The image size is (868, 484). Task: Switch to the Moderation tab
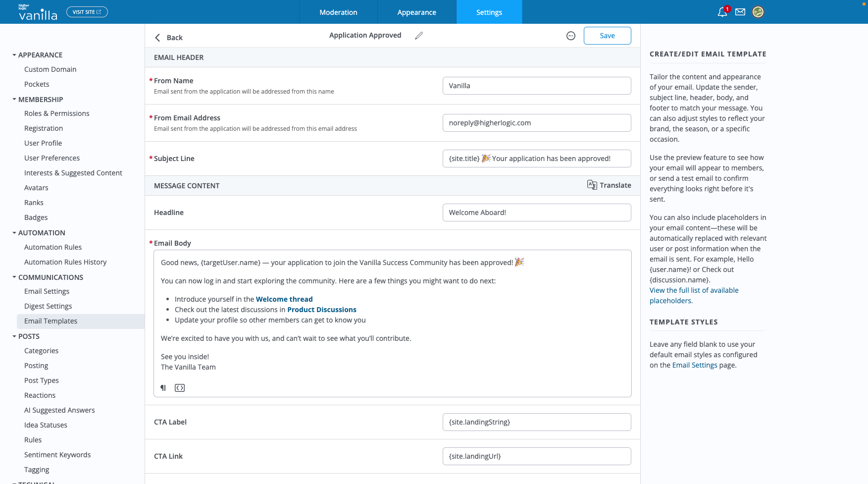[x=338, y=12]
